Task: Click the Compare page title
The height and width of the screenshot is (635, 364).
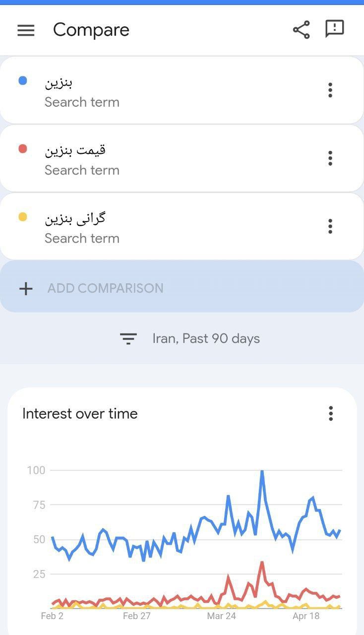Action: tap(91, 30)
